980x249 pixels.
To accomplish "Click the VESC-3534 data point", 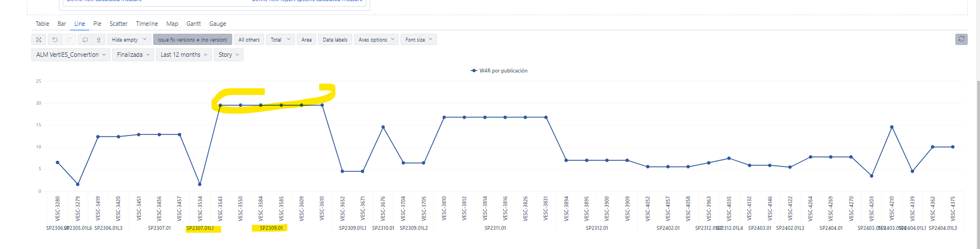I will [200, 184].
